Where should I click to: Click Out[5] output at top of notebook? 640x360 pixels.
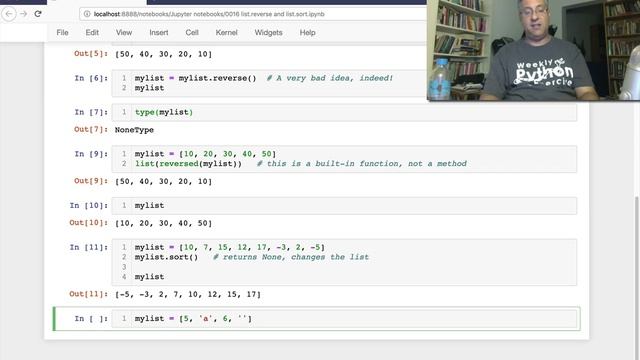163,54
